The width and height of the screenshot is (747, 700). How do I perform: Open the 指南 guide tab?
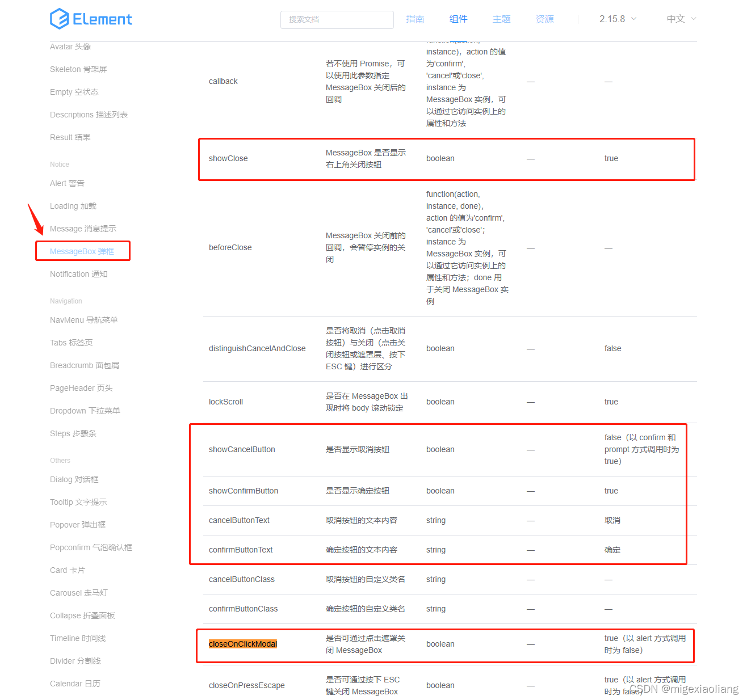(x=415, y=19)
